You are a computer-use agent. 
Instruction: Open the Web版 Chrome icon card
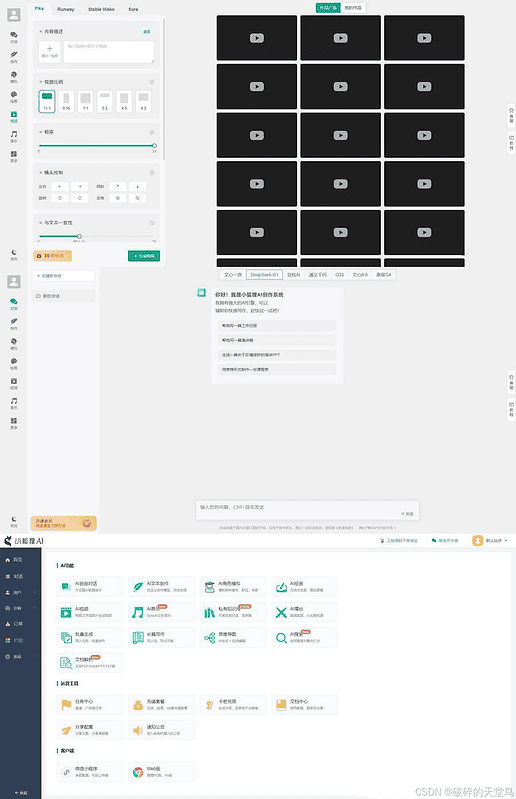[x=161, y=772]
